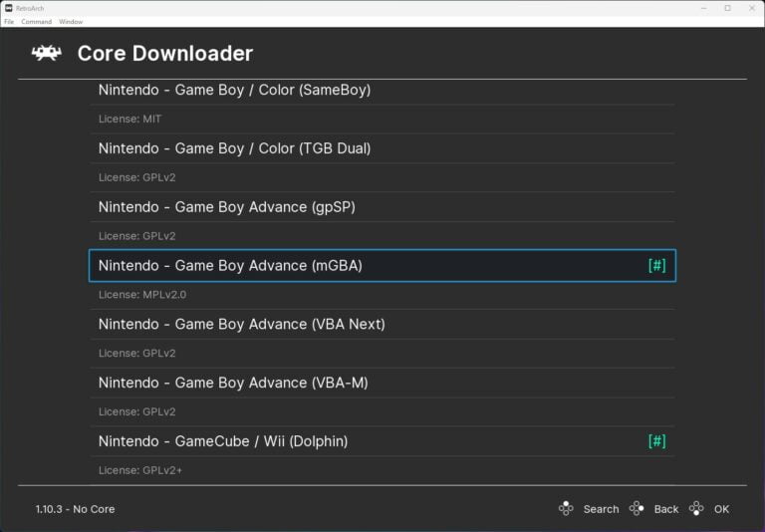Select Game Boy / Color (SameBoy) core

(x=234, y=90)
